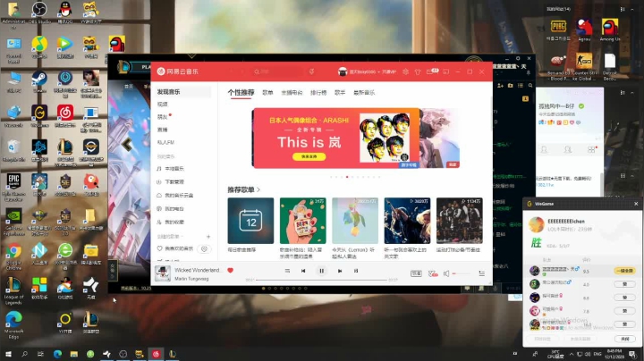Viewport: 644px width, 361px height.
Task: Open the blue concert playlist cover
Action: pyautogui.click(x=407, y=221)
